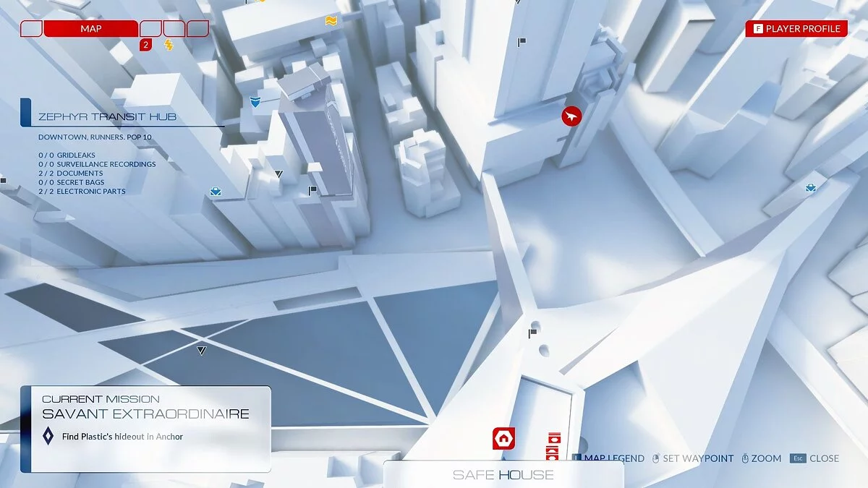Select the upper red stacked marker beside safe house
This screenshot has width=868, height=488.
point(555,438)
